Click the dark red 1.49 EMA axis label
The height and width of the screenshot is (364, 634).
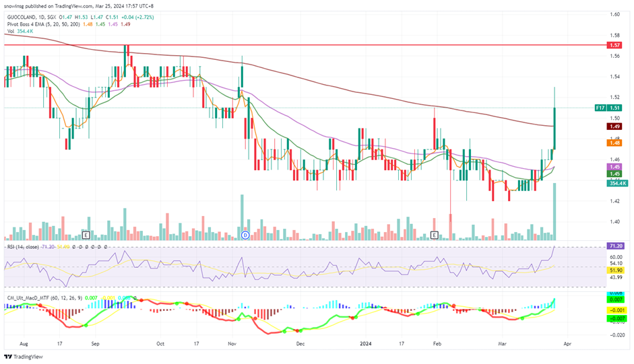click(x=614, y=126)
